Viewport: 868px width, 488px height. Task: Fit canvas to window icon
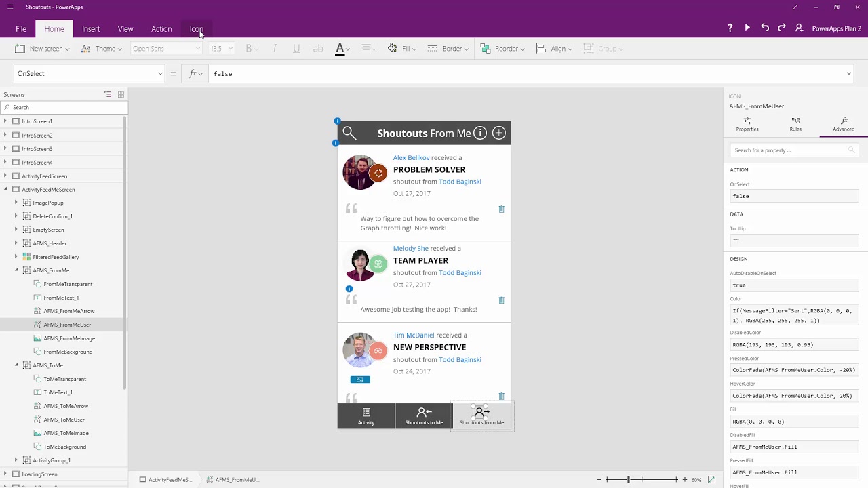click(711, 479)
